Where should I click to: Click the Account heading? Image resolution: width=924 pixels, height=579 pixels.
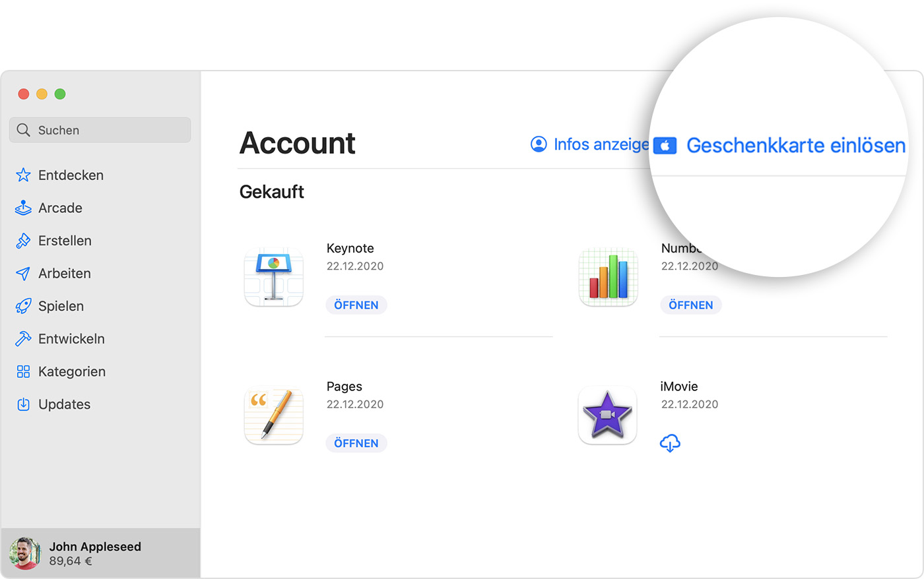[298, 143]
